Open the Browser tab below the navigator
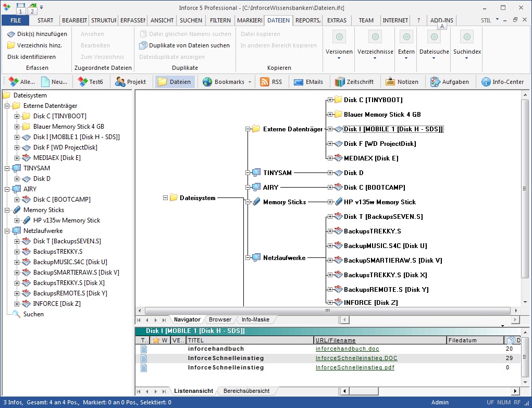The image size is (532, 408). (x=220, y=319)
